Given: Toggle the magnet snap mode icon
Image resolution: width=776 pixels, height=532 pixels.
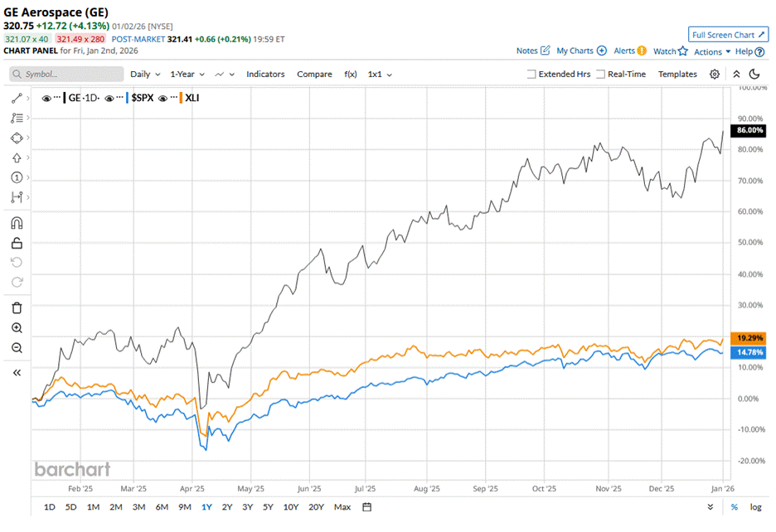Looking at the screenshot, I should (x=17, y=223).
